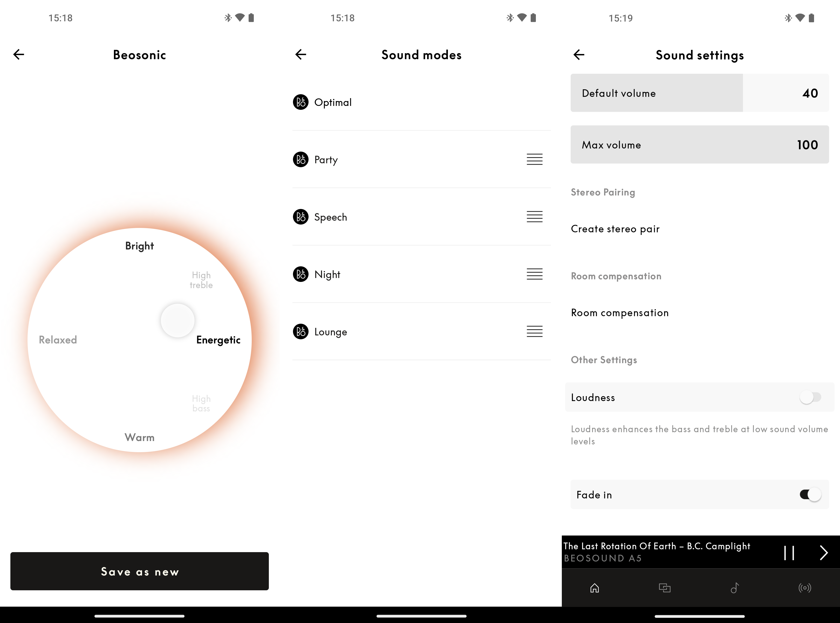
Task: Tap the BEOSOUND A5 device name
Action: (x=603, y=558)
